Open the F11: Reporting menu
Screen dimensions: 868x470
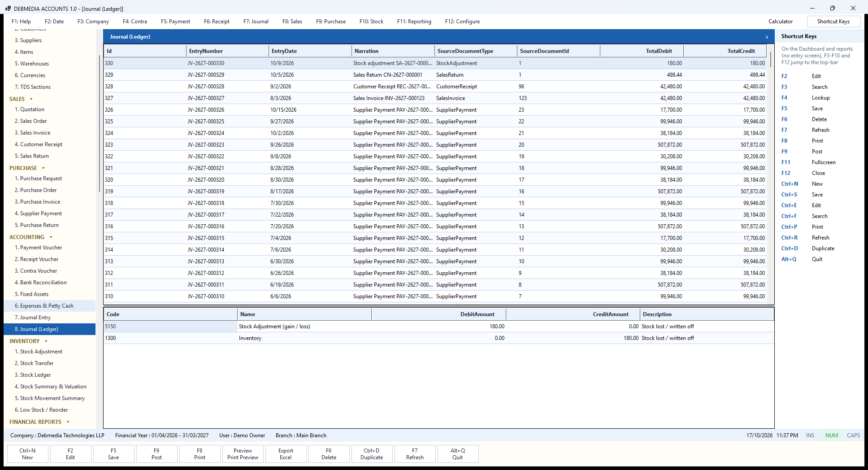tap(414, 22)
